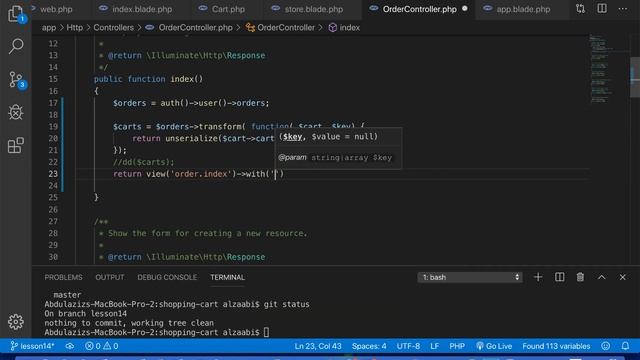Viewport: 640px width, 360px height.
Task: Click the code minimap overview
Action: [x=608, y=69]
